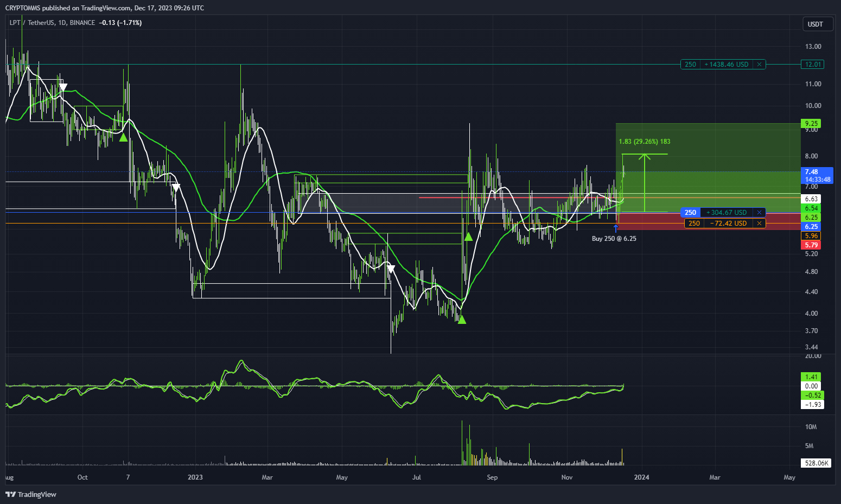Screen dimensions: 841x504
Task: Click the current price 7.48 countdown label
Action: 817,176
